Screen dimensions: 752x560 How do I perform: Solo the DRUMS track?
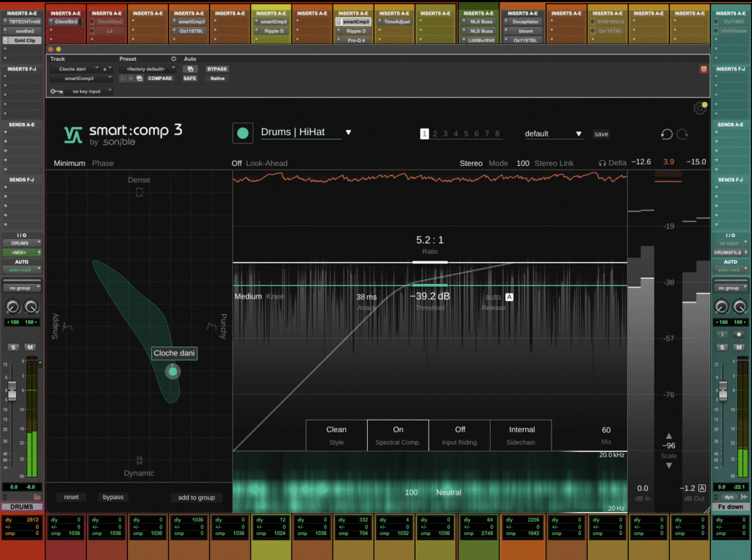point(13,346)
